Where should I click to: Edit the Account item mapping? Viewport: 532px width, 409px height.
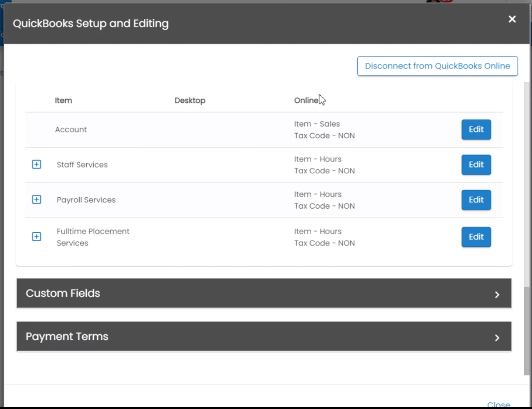[x=476, y=129]
